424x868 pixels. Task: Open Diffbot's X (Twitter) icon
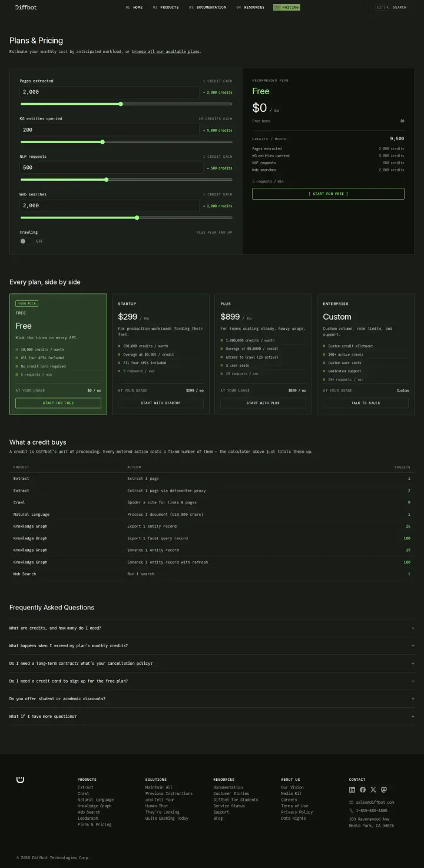tap(373, 790)
